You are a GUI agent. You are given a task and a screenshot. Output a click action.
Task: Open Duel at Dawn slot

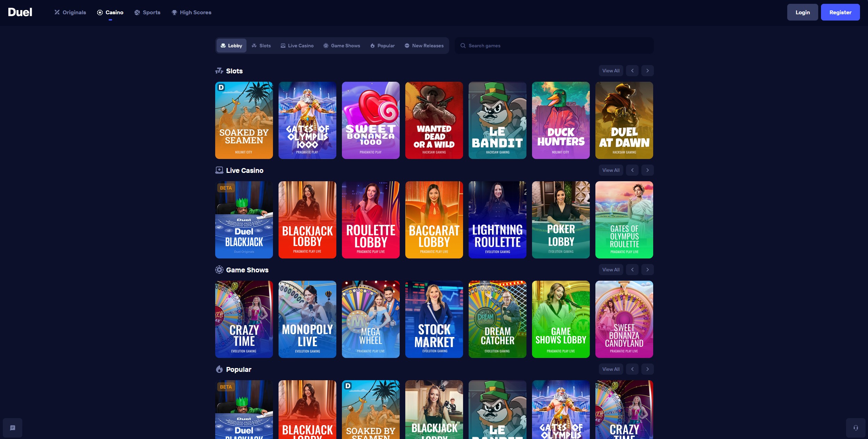(x=624, y=120)
